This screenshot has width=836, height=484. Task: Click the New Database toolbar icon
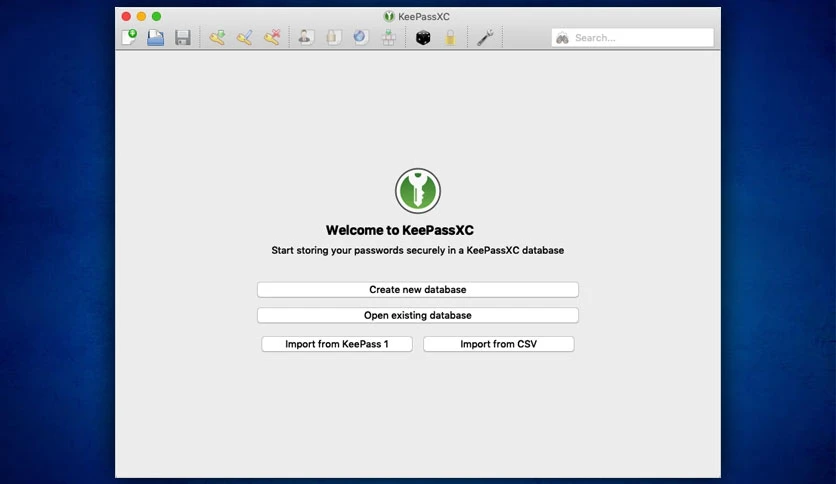pyautogui.click(x=129, y=37)
